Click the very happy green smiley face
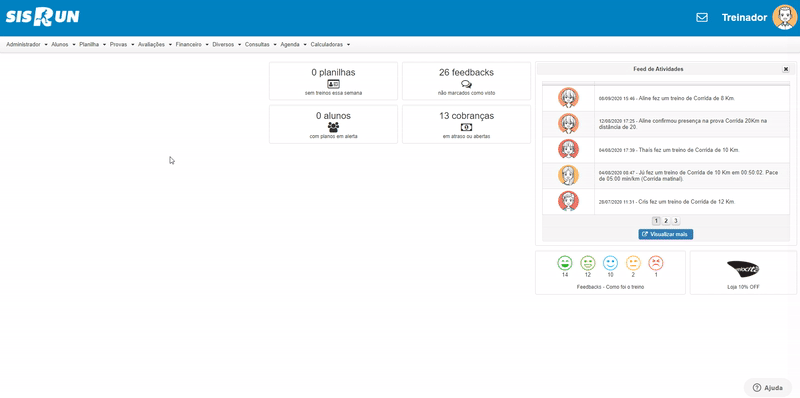800x398 pixels. (x=564, y=263)
